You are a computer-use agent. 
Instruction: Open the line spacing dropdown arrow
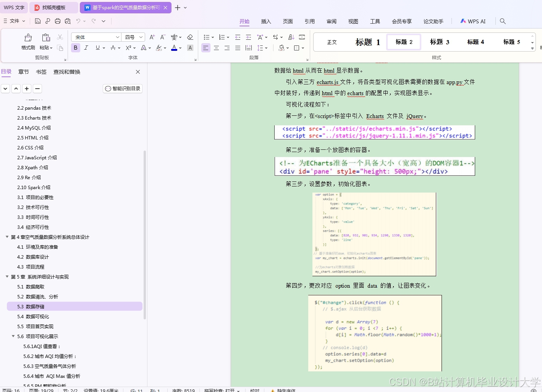pyautogui.click(x=266, y=48)
